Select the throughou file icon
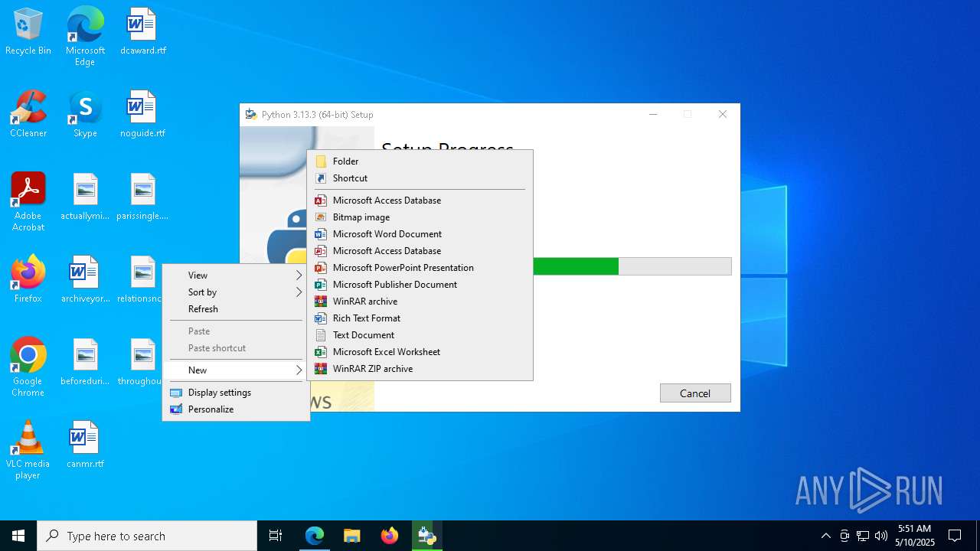980x551 pixels. 140,363
